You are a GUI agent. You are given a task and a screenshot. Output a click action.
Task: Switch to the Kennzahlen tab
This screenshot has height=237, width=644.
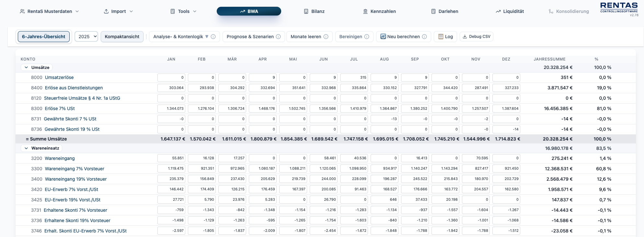coord(379,11)
